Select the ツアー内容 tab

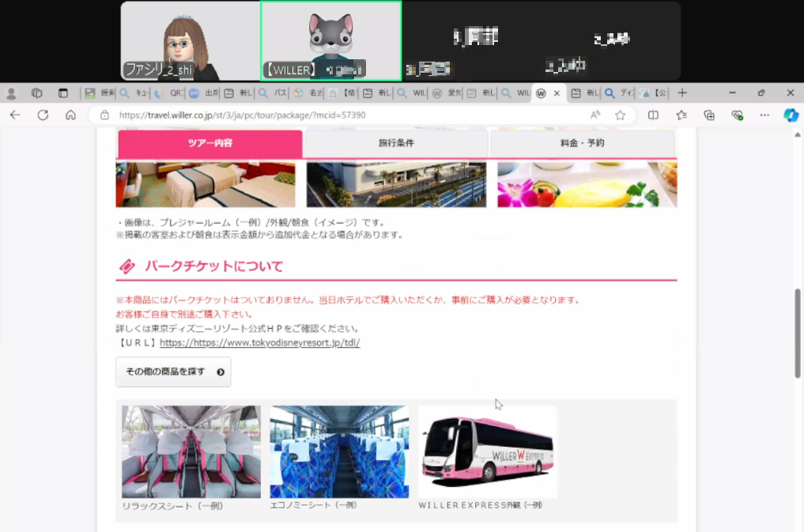[210, 144]
